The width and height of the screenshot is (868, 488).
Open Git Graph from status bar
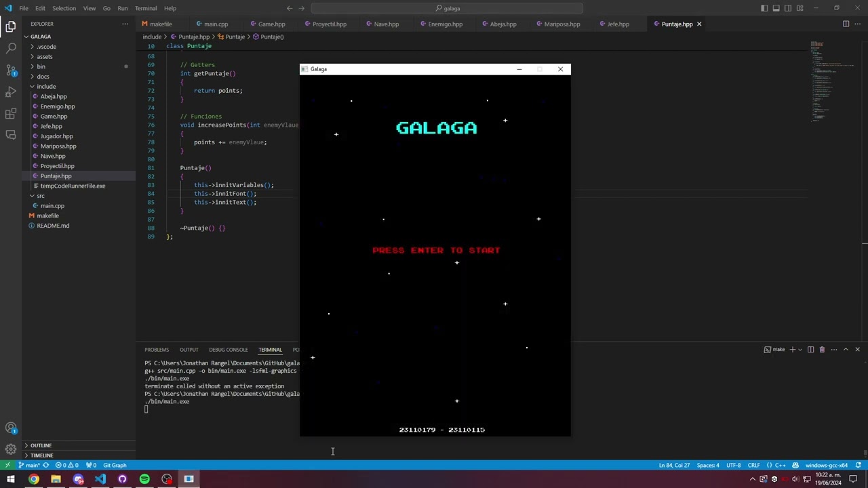[115, 465]
